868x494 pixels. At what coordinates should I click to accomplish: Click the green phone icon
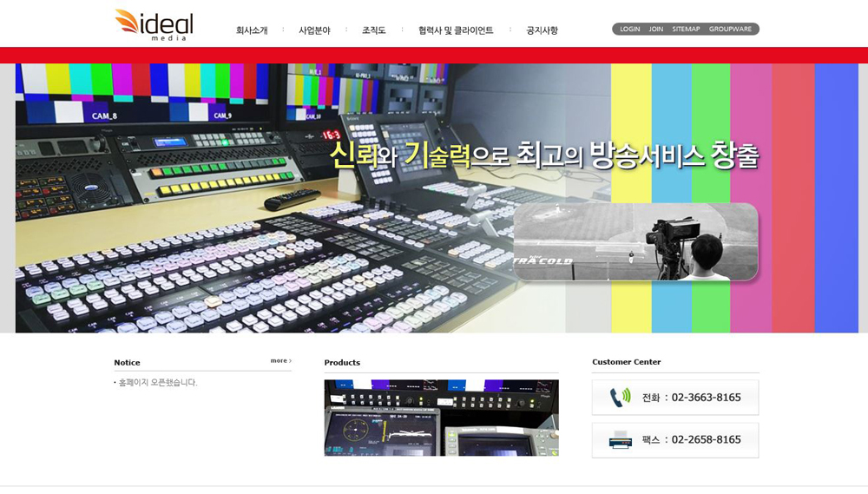coord(620,398)
